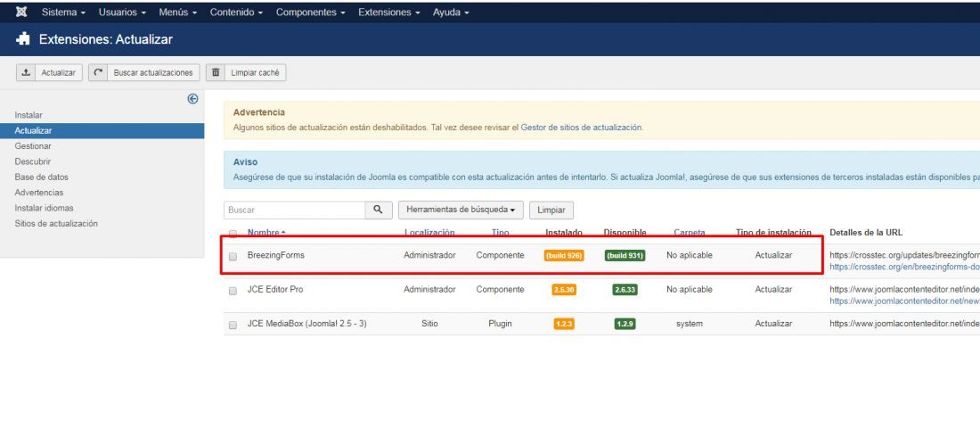Open Gestionar in the sidebar
980x429 pixels.
click(33, 145)
